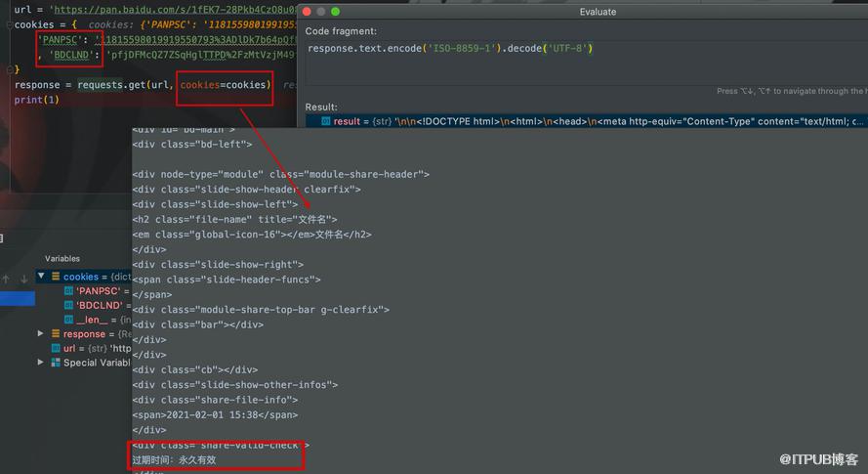Viewport: 868px width, 474px height.
Task: Click the cookies=cookies argument in editor
Action: (x=223, y=85)
